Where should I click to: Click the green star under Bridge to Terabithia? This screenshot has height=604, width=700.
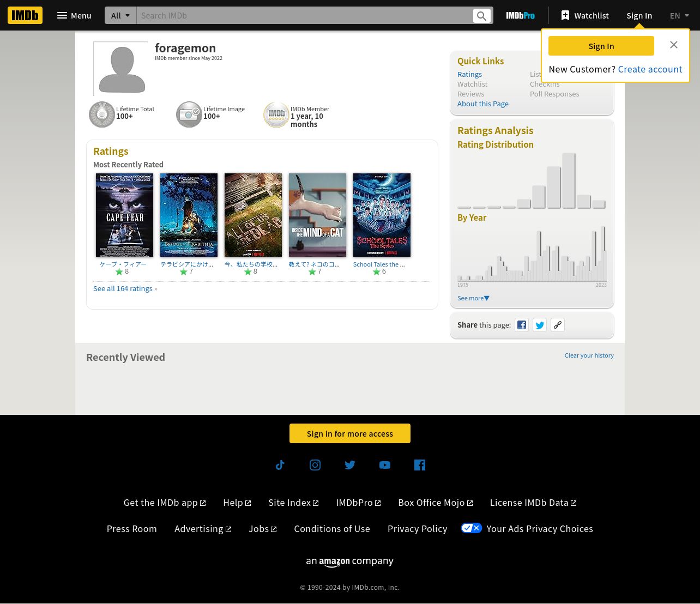(x=184, y=271)
